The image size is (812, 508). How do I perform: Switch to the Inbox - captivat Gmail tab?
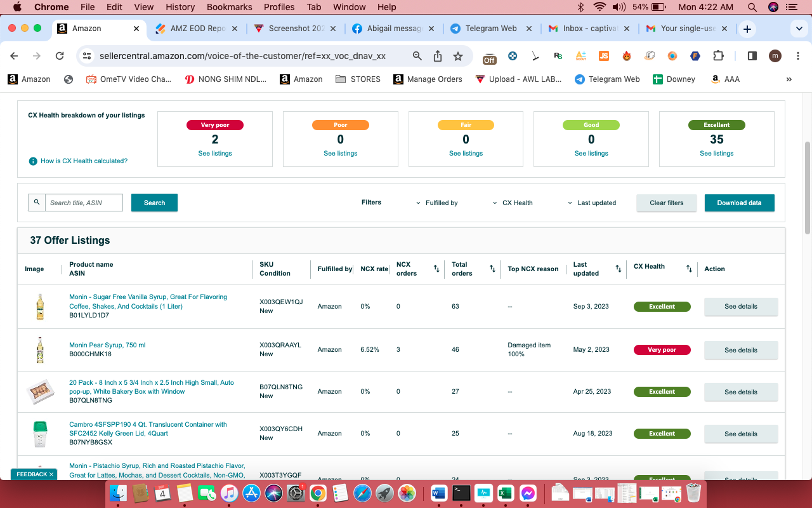[x=589, y=29]
